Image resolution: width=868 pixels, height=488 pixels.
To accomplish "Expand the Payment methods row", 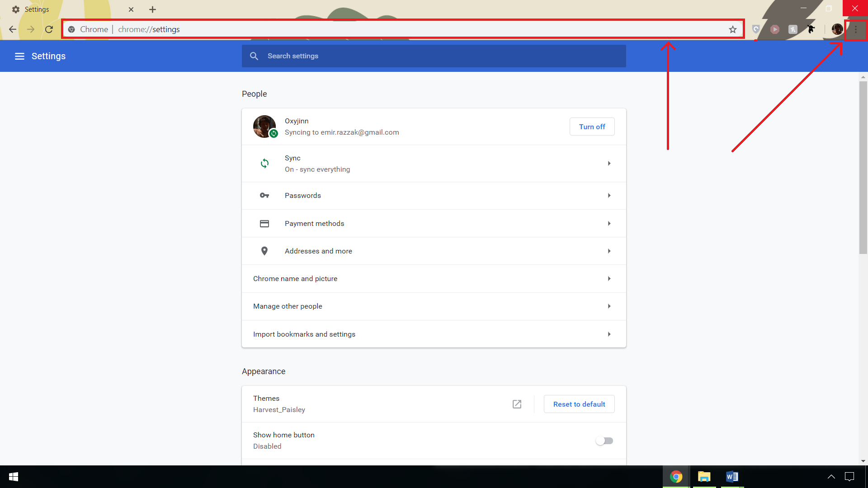I will [x=434, y=224].
